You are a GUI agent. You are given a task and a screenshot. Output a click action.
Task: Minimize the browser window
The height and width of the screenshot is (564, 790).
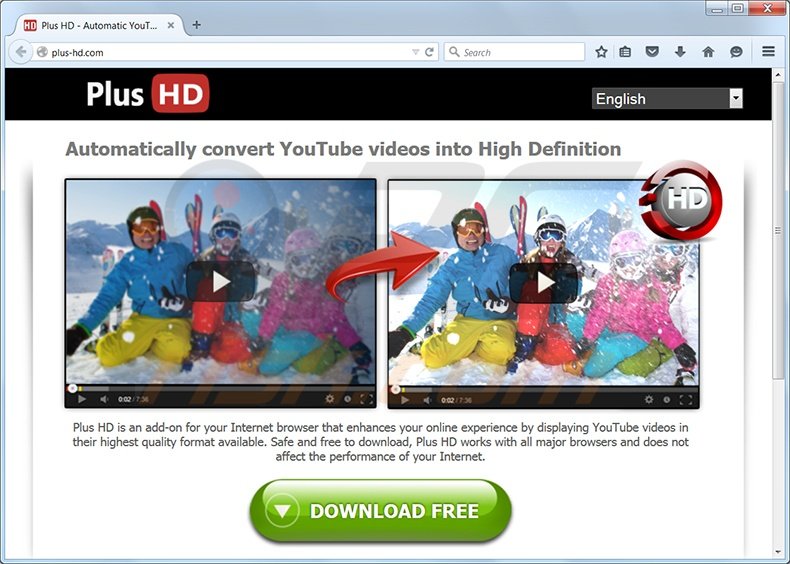click(717, 8)
